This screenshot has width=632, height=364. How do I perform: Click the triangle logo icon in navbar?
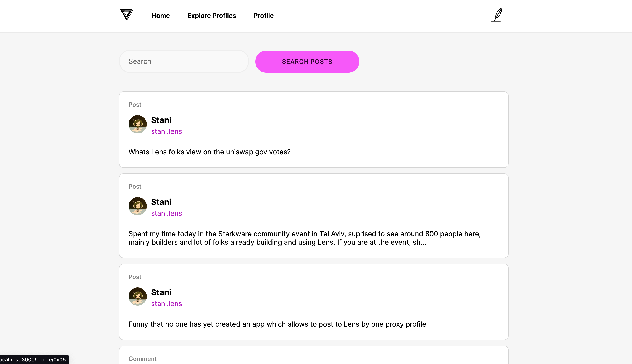127,14
